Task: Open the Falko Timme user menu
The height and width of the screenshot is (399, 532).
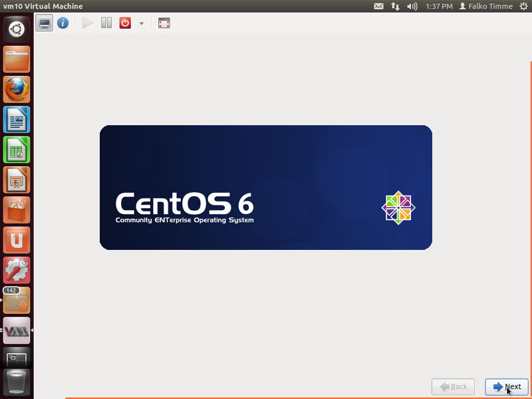Action: pos(486,6)
